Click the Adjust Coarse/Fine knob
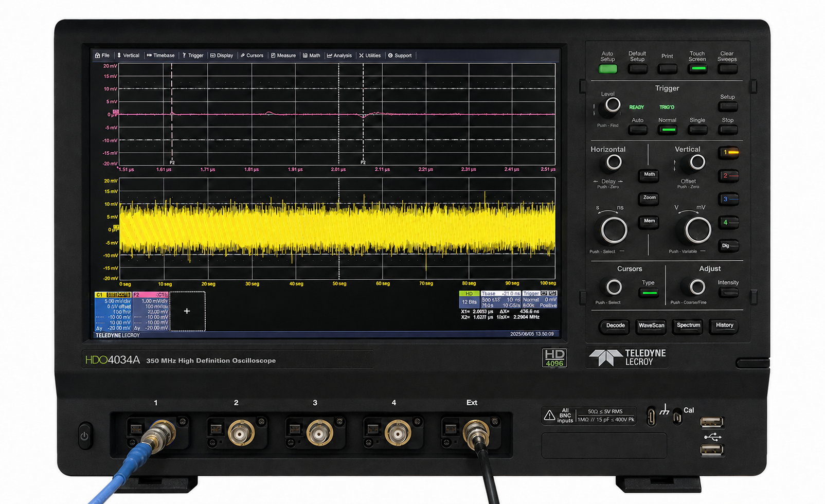 (697, 287)
